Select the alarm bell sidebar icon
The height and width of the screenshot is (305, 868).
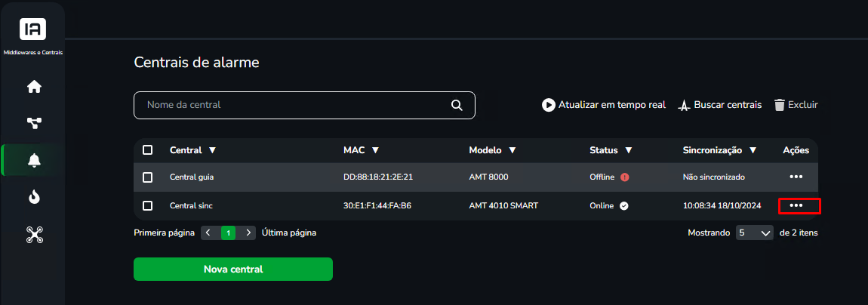(34, 161)
